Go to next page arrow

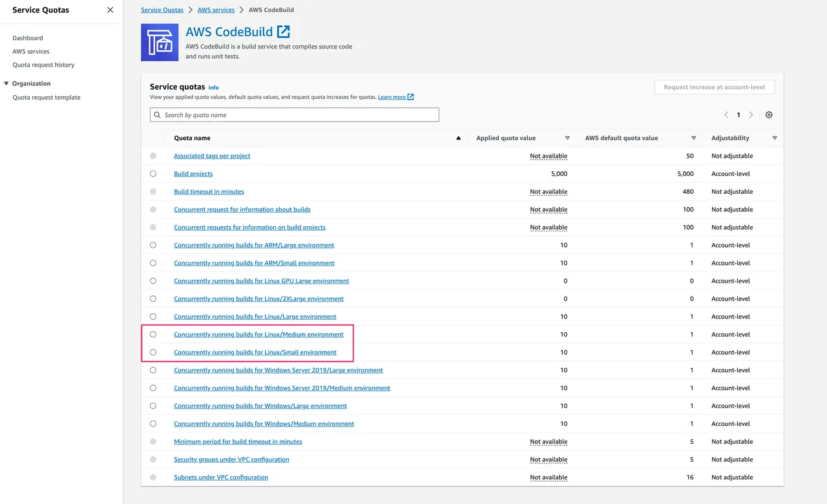pyautogui.click(x=751, y=115)
